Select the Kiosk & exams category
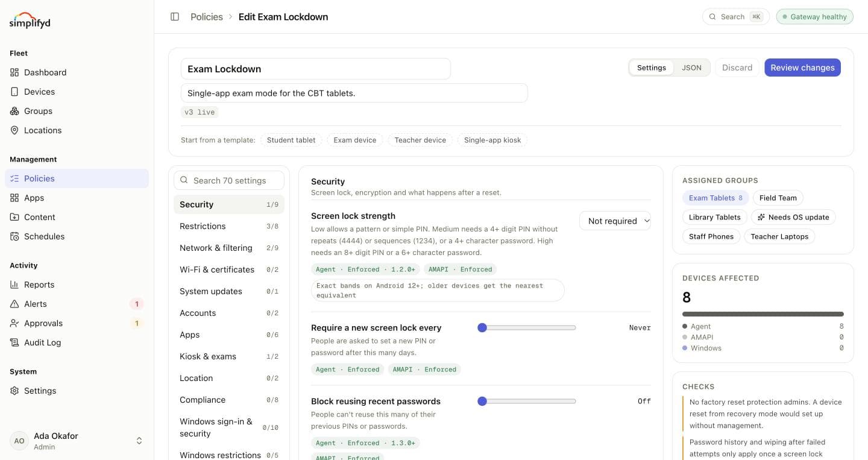Image resolution: width=868 pixels, height=460 pixels. point(229,356)
